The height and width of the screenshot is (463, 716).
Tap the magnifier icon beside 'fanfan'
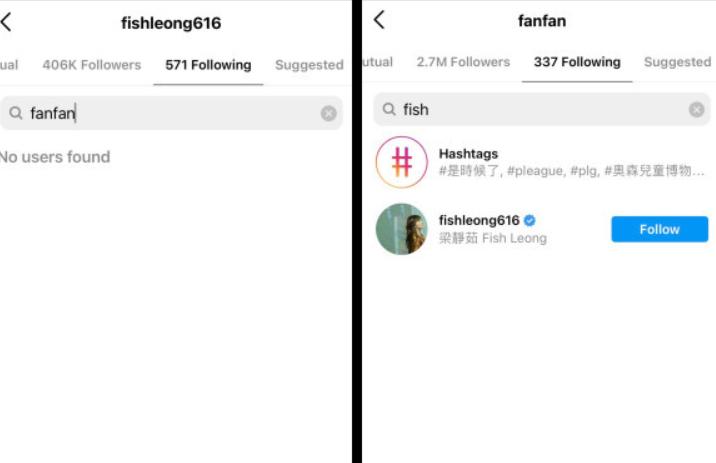pos(16,113)
